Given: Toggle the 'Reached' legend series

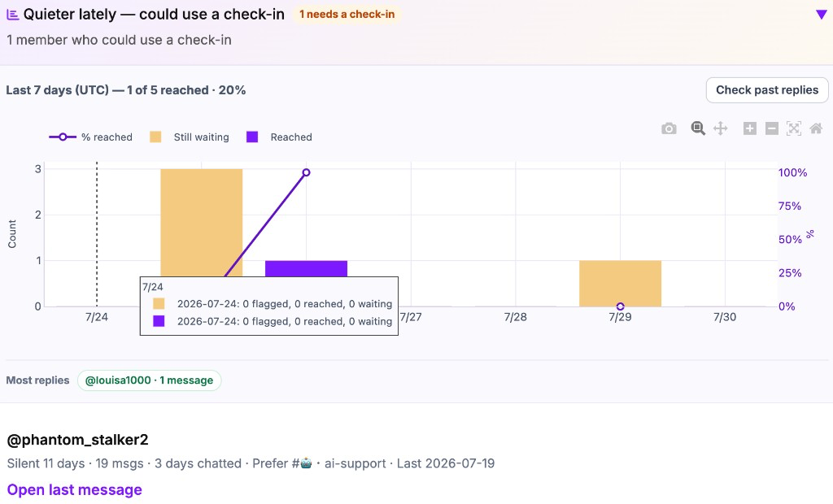Looking at the screenshot, I should click(x=280, y=137).
